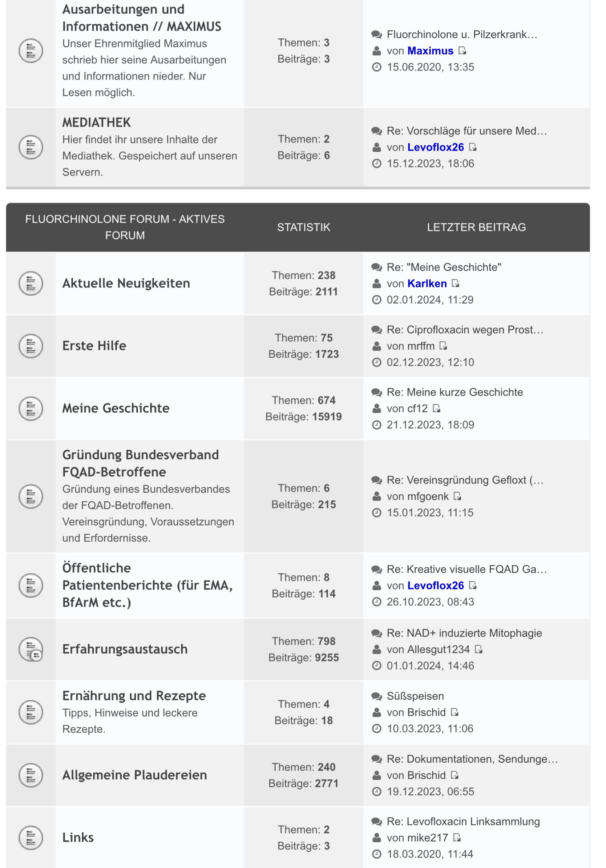Viewport: 606px width, 868px height.
Task: Jump to latest post icon after Allesgut1234
Action: coord(479,649)
